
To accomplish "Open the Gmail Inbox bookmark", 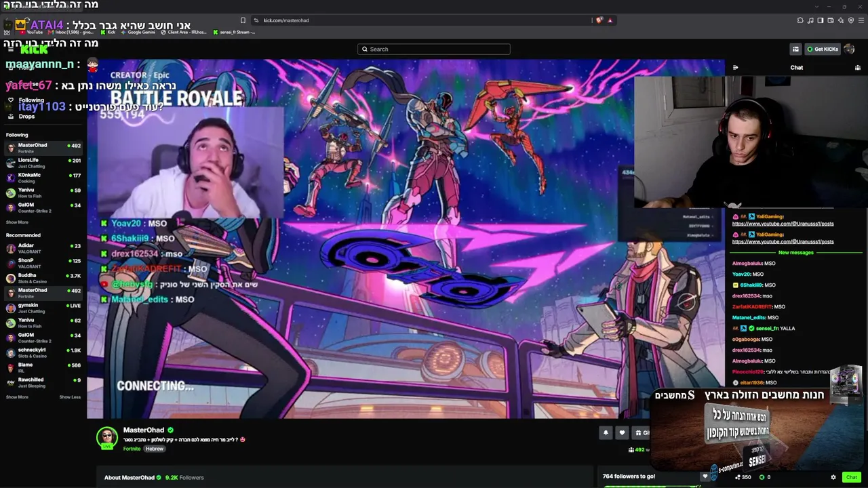I will (72, 32).
